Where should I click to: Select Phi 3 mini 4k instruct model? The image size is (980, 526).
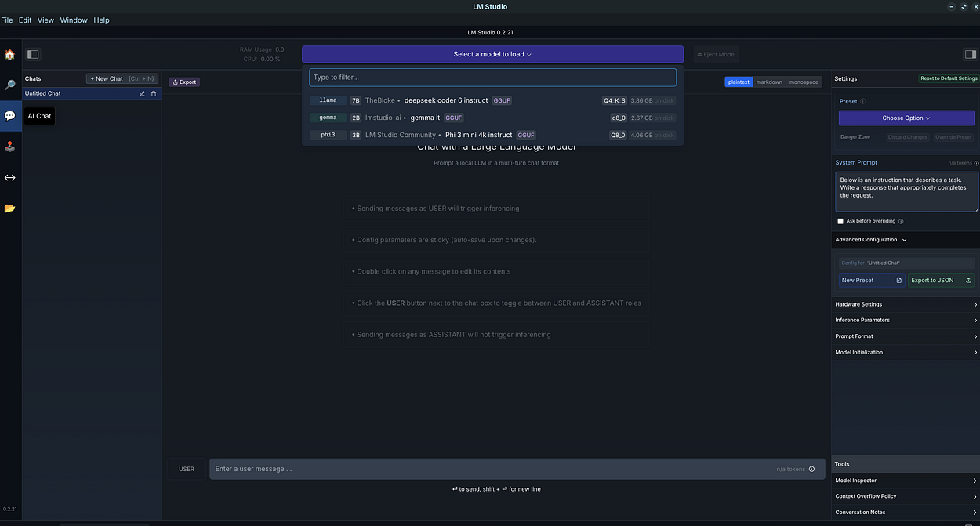click(x=492, y=135)
